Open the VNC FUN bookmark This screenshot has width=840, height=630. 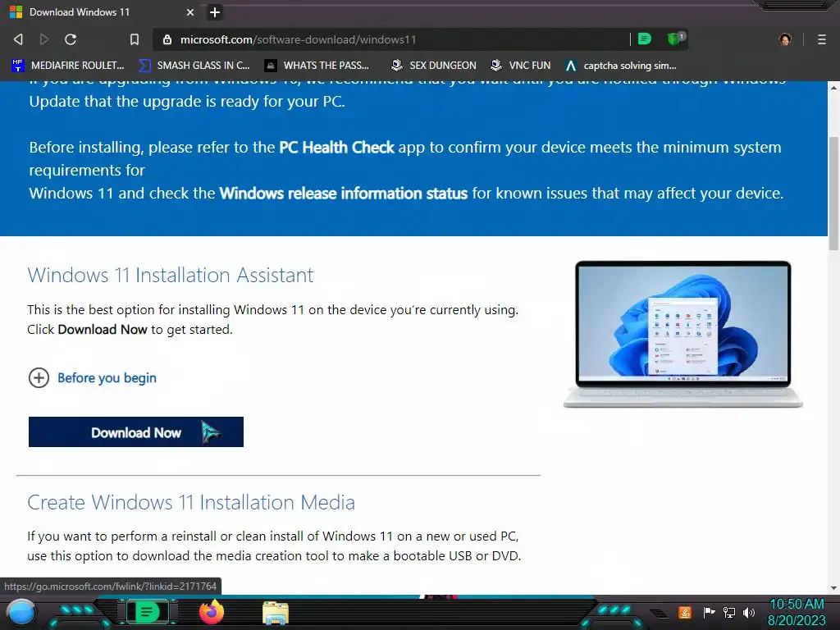[x=521, y=66]
